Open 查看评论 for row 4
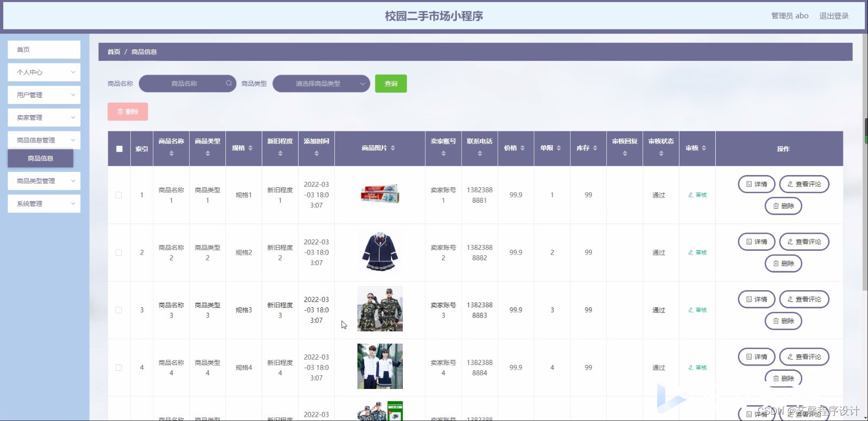868x421 pixels. point(804,357)
